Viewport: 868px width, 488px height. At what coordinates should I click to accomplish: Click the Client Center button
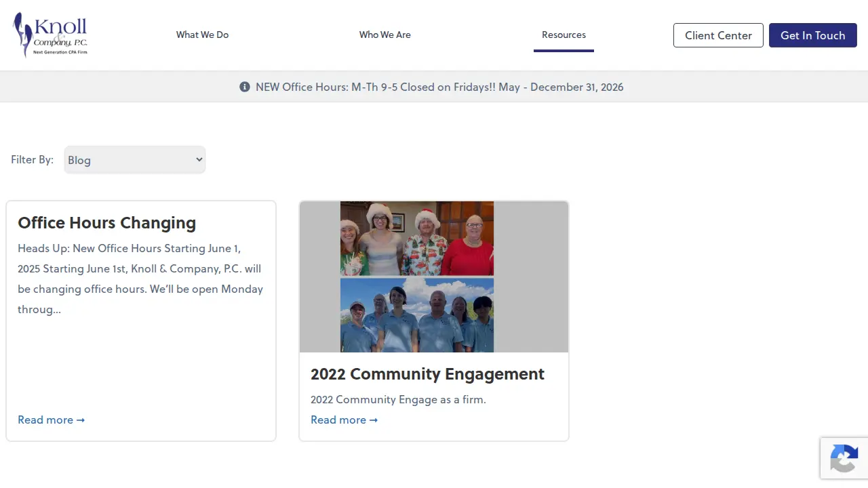point(718,35)
